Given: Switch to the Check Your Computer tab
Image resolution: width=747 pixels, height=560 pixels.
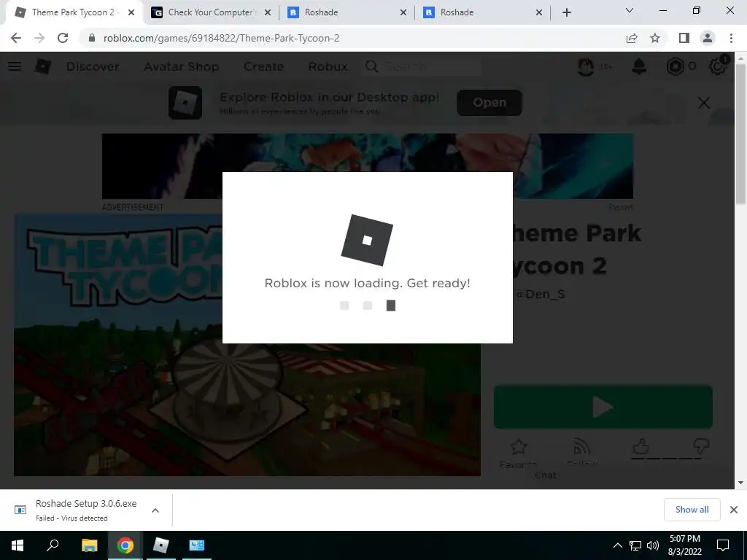Looking at the screenshot, I should coord(212,12).
